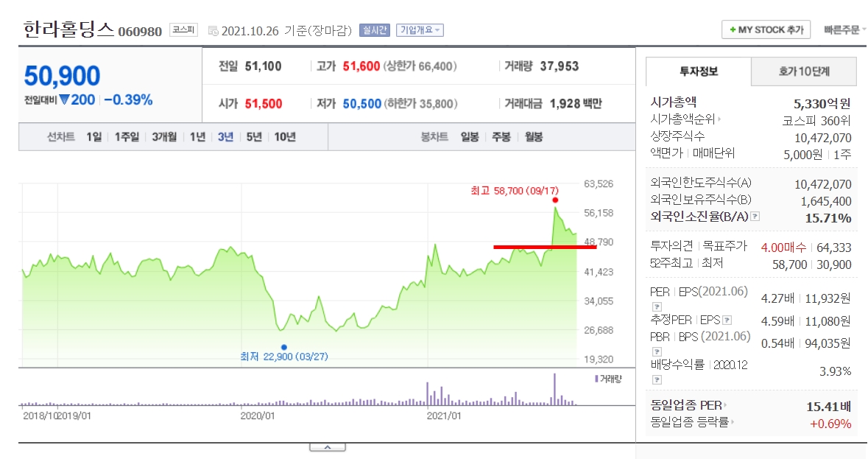
Task: Select the 1주일 line chart period
Action: (x=127, y=137)
